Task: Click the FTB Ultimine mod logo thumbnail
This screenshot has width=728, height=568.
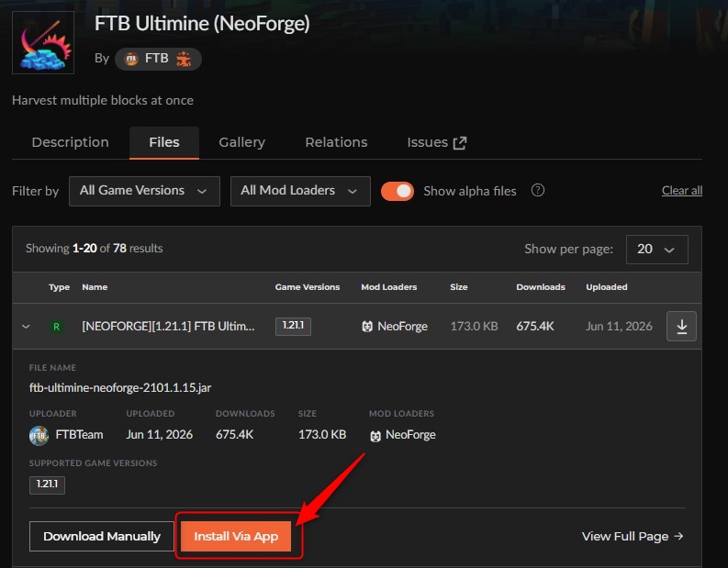Action: (x=43, y=43)
